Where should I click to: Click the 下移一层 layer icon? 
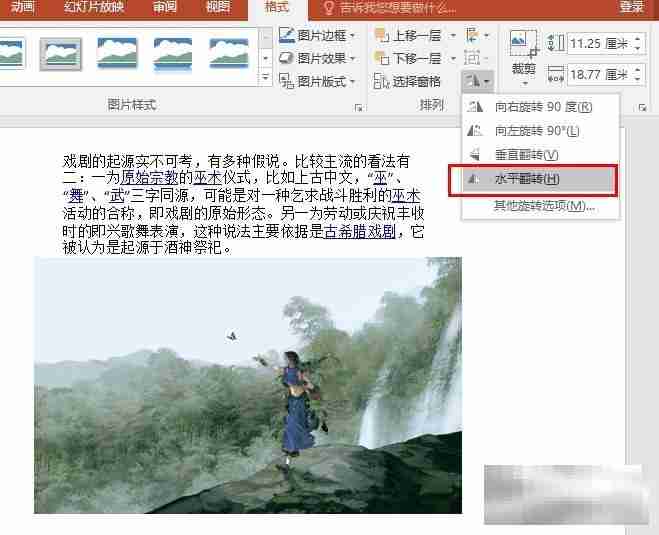pos(382,58)
